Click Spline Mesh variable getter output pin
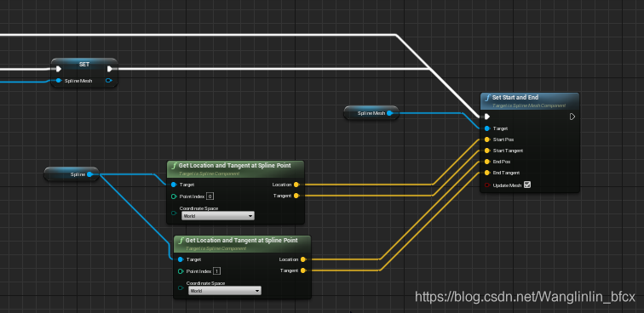 pos(389,113)
